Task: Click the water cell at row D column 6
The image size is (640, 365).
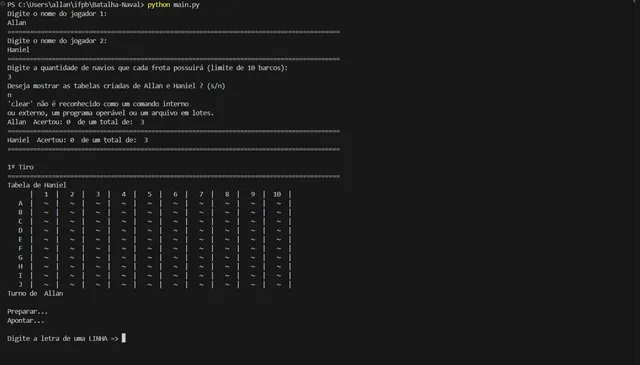Action: (x=176, y=230)
